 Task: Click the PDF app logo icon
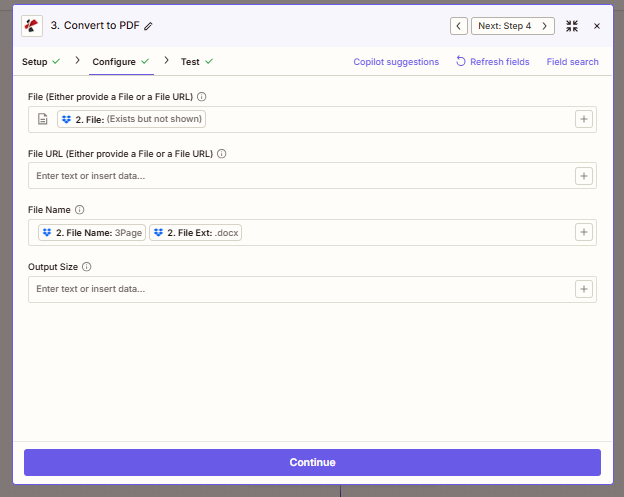coord(32,25)
